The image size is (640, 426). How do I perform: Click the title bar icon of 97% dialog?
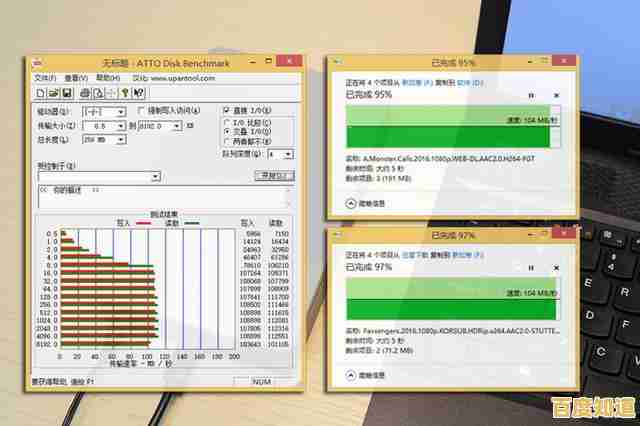(338, 234)
